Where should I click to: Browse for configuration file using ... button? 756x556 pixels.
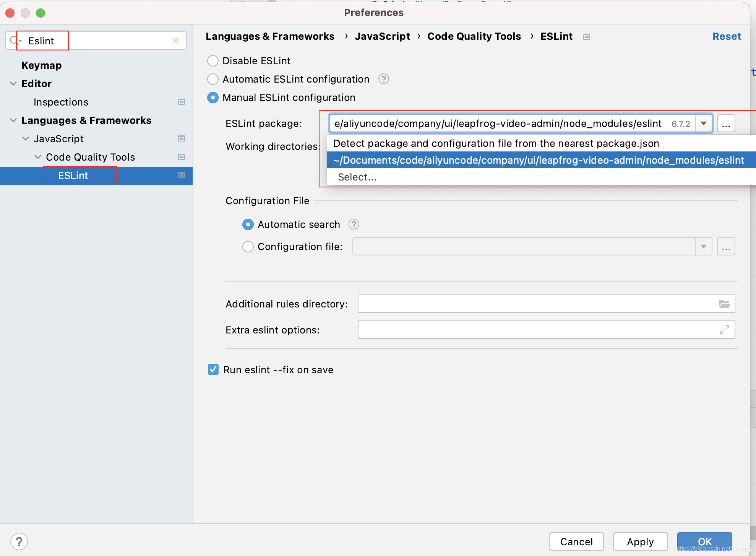725,247
